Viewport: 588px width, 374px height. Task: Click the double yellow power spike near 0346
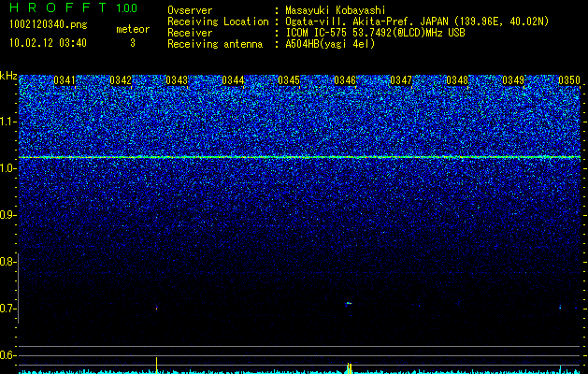(x=349, y=368)
